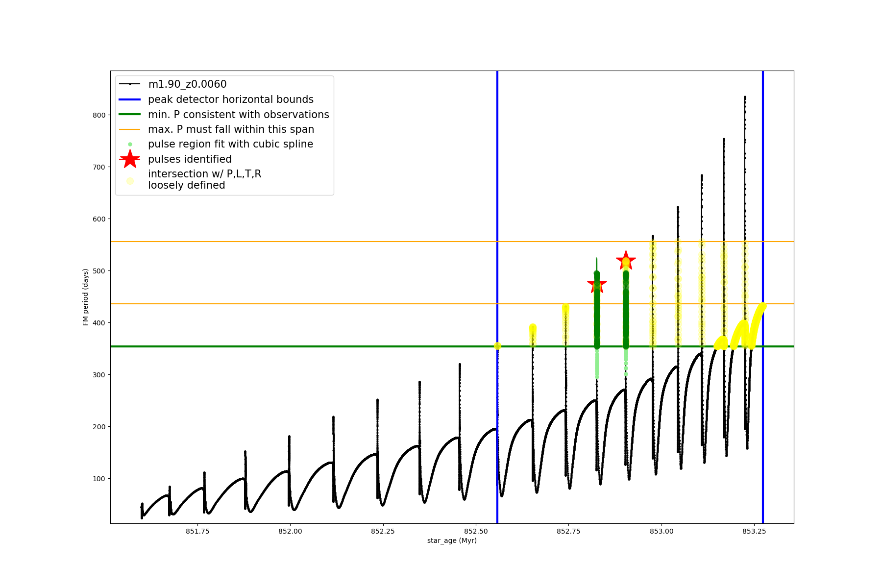Click the blue line swatch in legend

[x=130, y=99]
